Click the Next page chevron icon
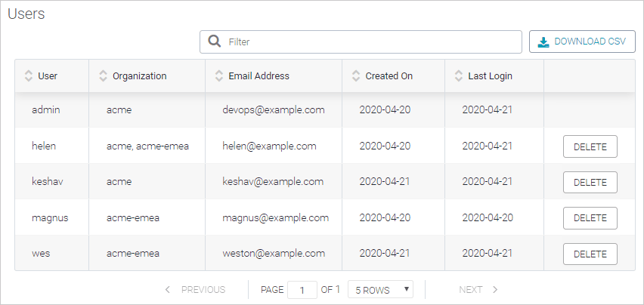 point(495,289)
